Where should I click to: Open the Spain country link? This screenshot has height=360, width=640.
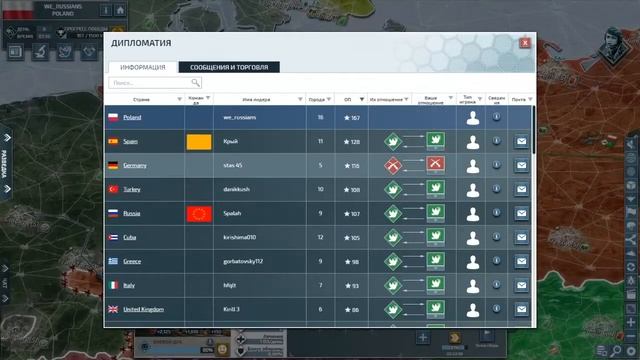click(x=130, y=142)
